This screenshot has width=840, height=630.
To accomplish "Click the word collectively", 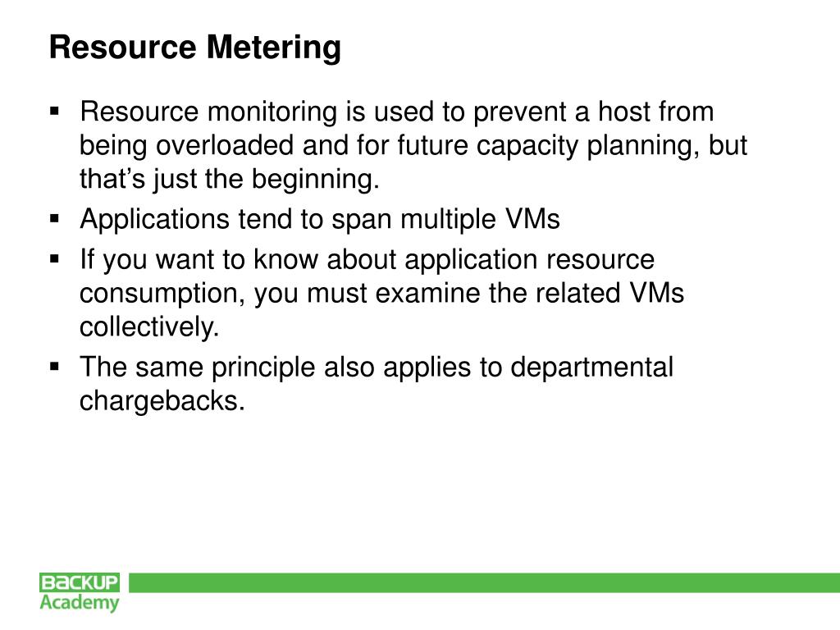I will (x=149, y=326).
